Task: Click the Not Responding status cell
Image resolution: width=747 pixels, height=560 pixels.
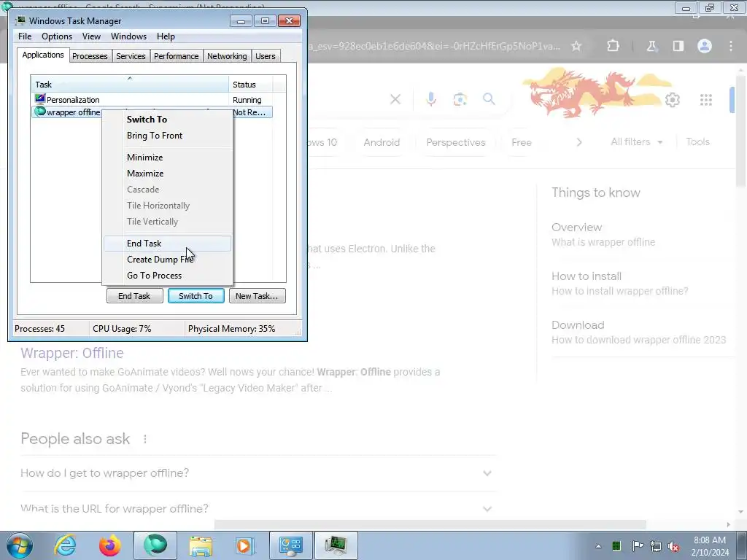Action: pos(249,112)
